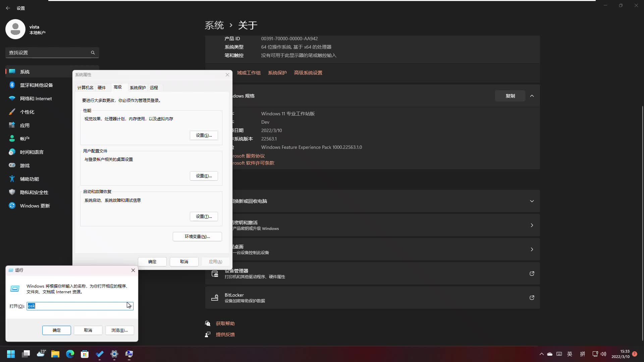Switch to the 远程 tab

tap(154, 87)
